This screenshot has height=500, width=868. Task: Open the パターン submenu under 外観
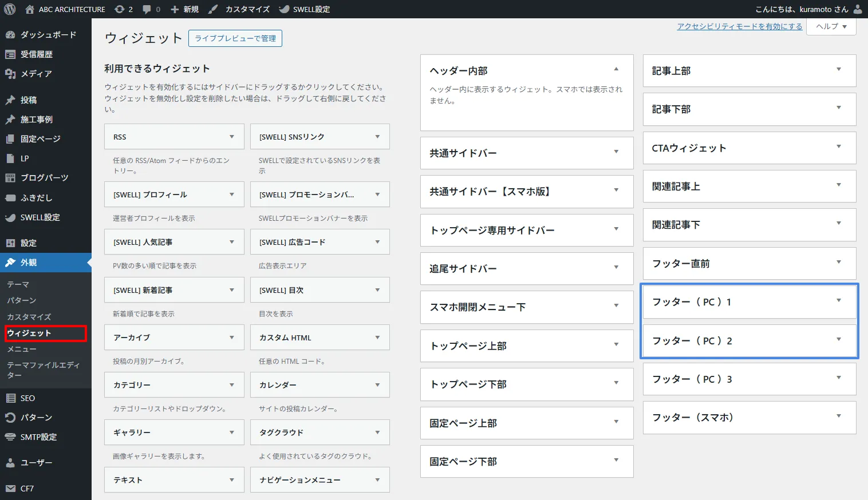(x=22, y=300)
